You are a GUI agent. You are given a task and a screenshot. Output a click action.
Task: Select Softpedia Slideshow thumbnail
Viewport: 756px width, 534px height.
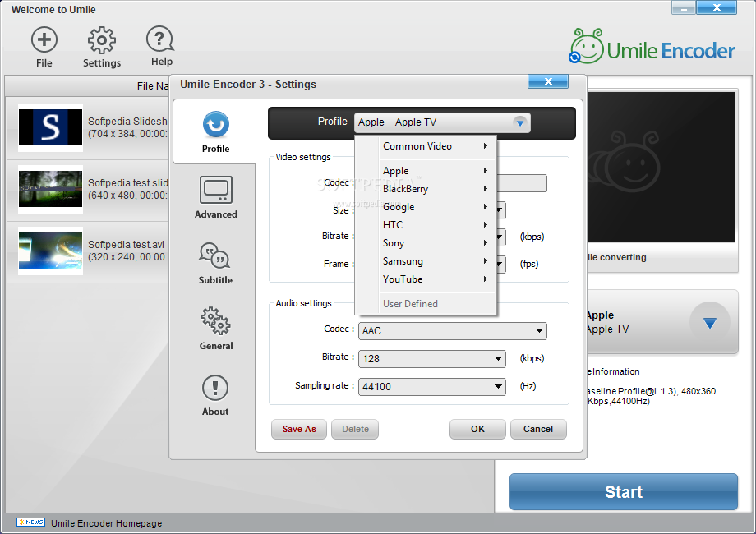coord(50,127)
